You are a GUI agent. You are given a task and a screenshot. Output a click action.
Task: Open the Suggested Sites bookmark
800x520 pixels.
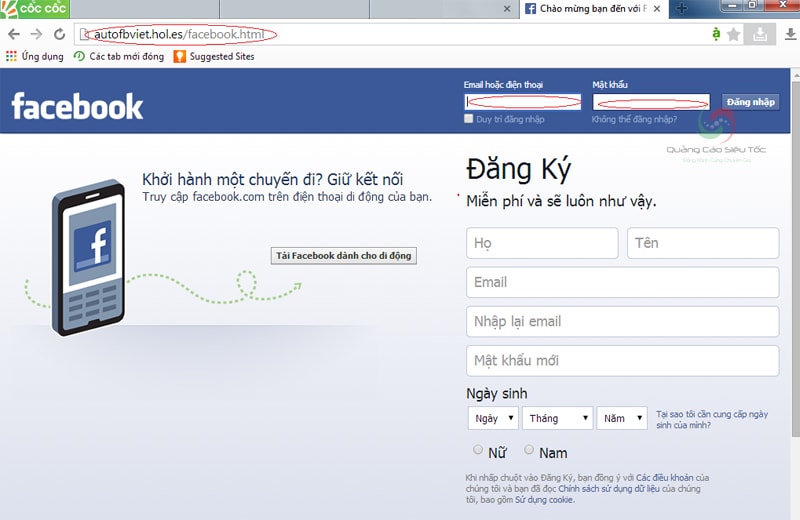[214, 56]
